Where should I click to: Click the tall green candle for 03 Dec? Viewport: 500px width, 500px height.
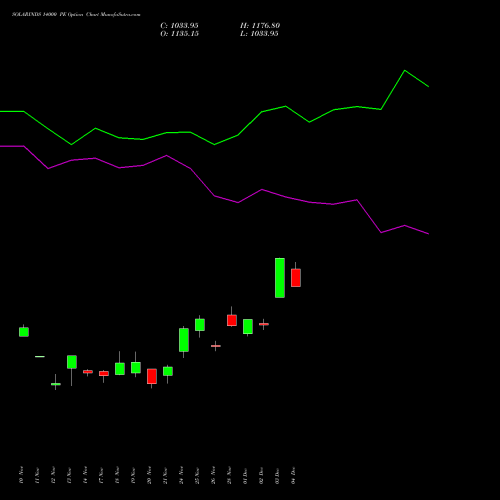280,278
